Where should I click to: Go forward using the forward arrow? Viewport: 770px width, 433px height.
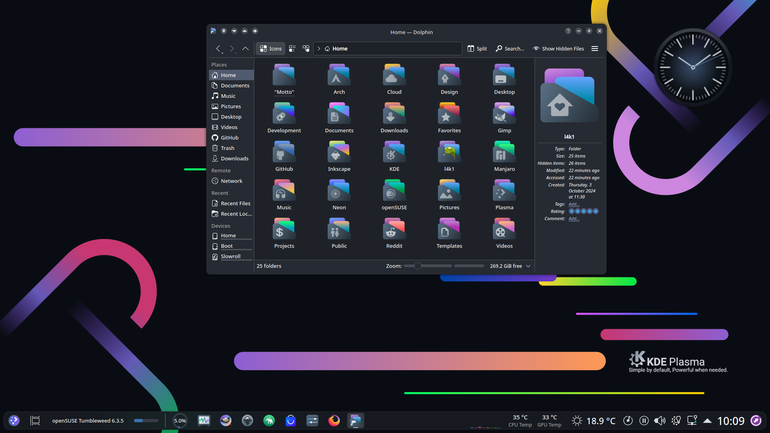pyautogui.click(x=232, y=49)
